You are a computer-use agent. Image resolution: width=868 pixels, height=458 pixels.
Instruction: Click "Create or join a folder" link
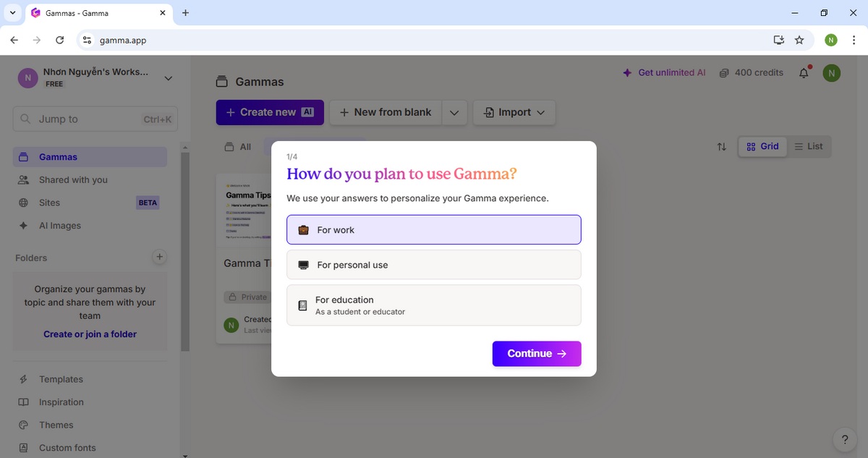click(90, 334)
